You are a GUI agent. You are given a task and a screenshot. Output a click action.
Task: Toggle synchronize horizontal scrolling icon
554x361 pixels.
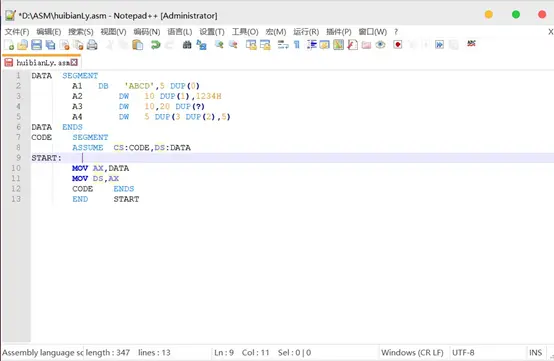(265, 45)
